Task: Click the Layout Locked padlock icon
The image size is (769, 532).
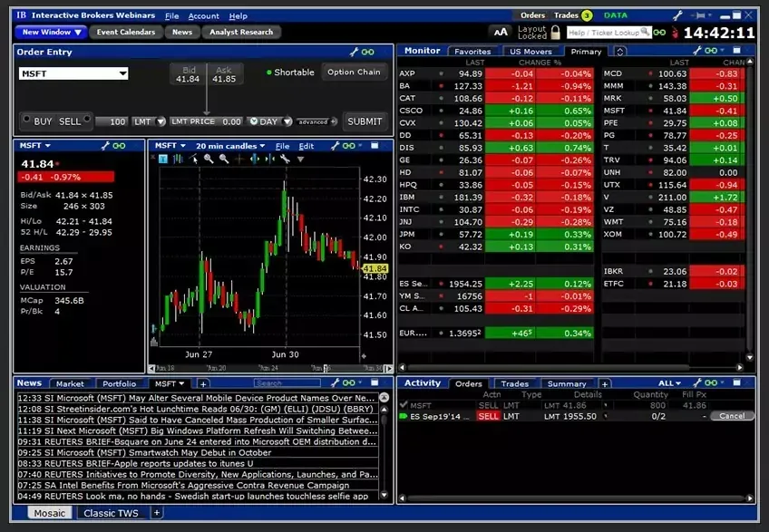Action: 555,33
